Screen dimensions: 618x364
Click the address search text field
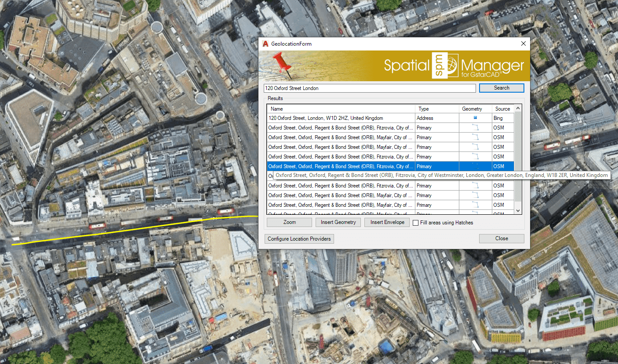coord(369,88)
